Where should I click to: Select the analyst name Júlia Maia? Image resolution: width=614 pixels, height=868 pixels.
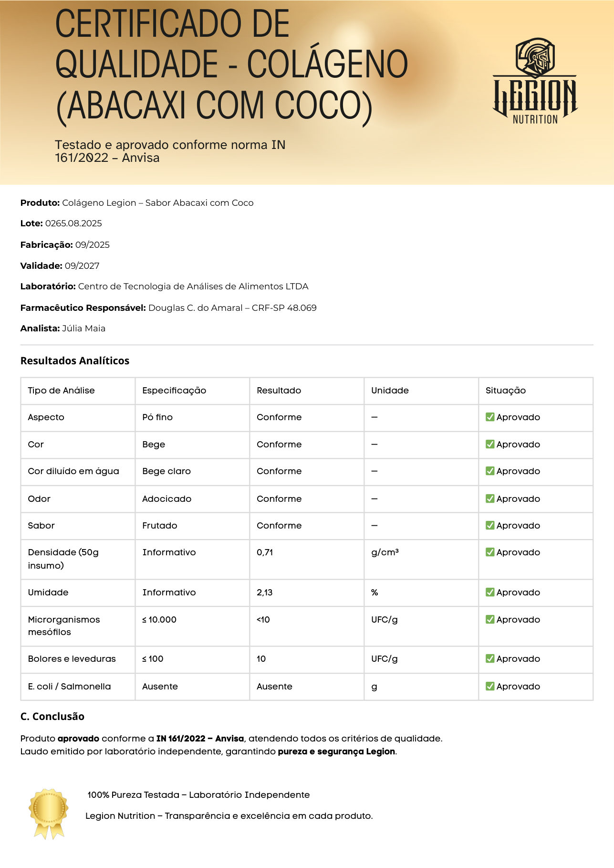(x=84, y=328)
